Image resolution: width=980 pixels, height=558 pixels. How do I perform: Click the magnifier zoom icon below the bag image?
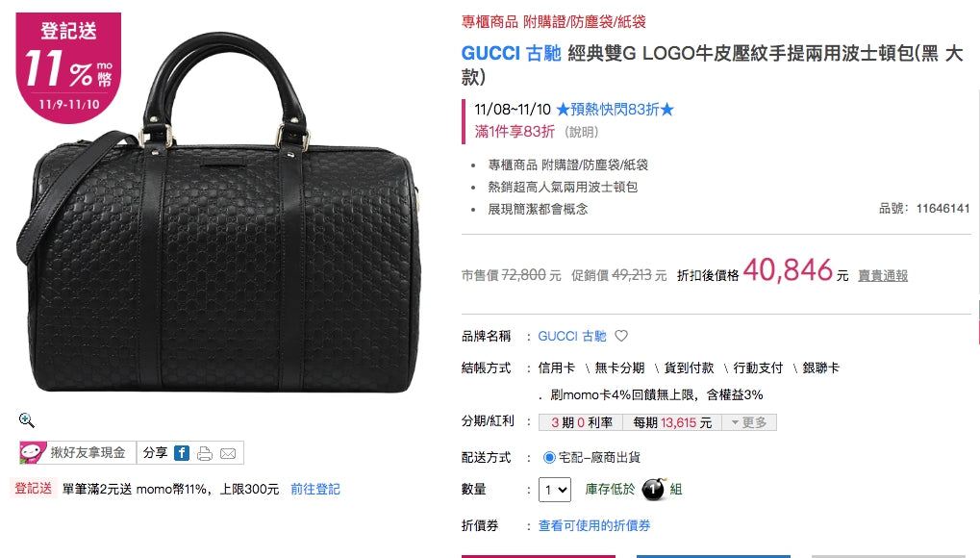pos(26,420)
